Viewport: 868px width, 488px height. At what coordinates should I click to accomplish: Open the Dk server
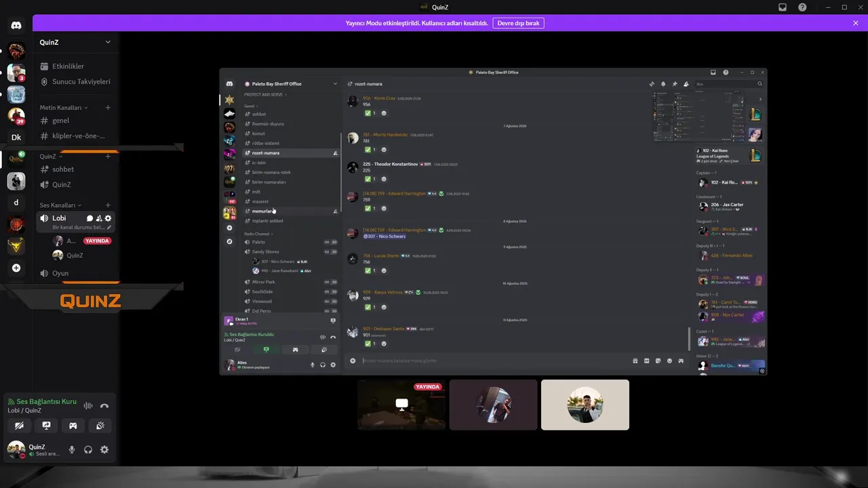[16, 138]
